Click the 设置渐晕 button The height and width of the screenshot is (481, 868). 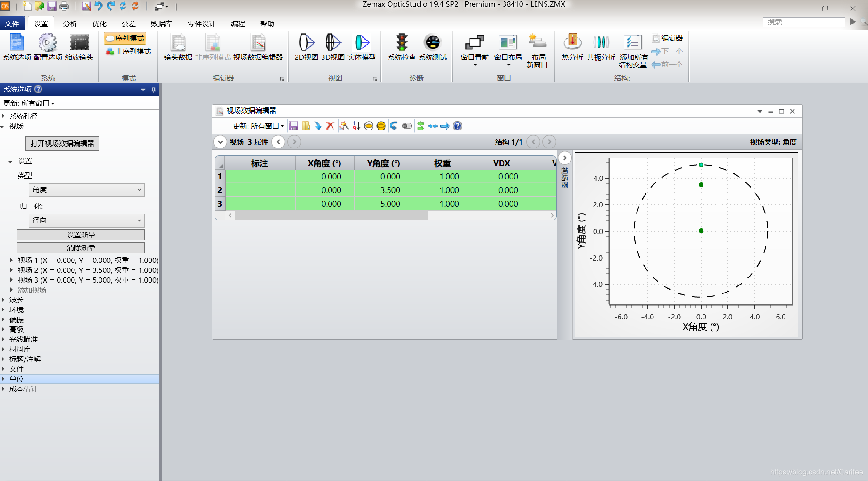(x=81, y=235)
